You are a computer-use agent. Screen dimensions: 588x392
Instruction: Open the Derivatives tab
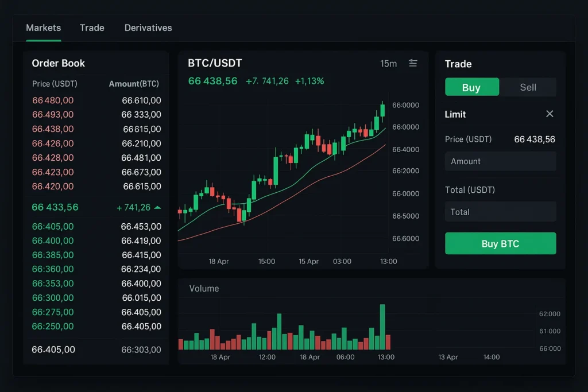pos(148,28)
